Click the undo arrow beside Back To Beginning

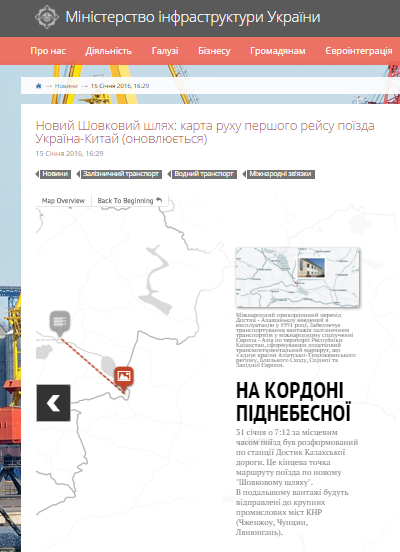(159, 200)
